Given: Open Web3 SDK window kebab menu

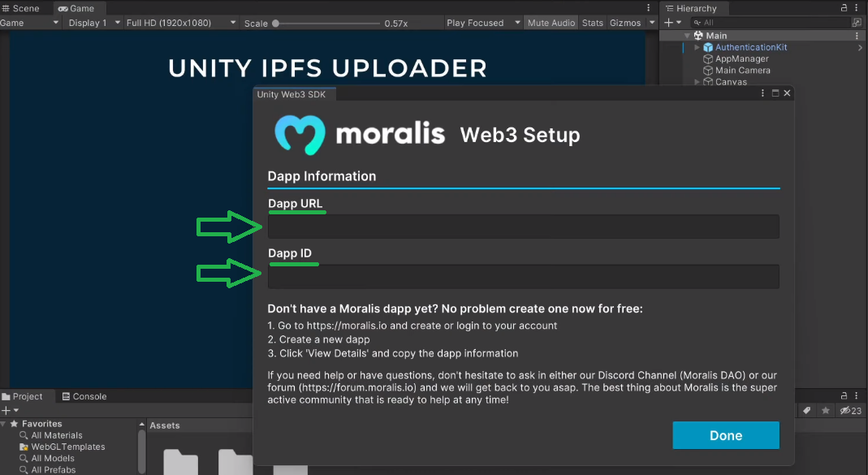Looking at the screenshot, I should click(x=762, y=93).
